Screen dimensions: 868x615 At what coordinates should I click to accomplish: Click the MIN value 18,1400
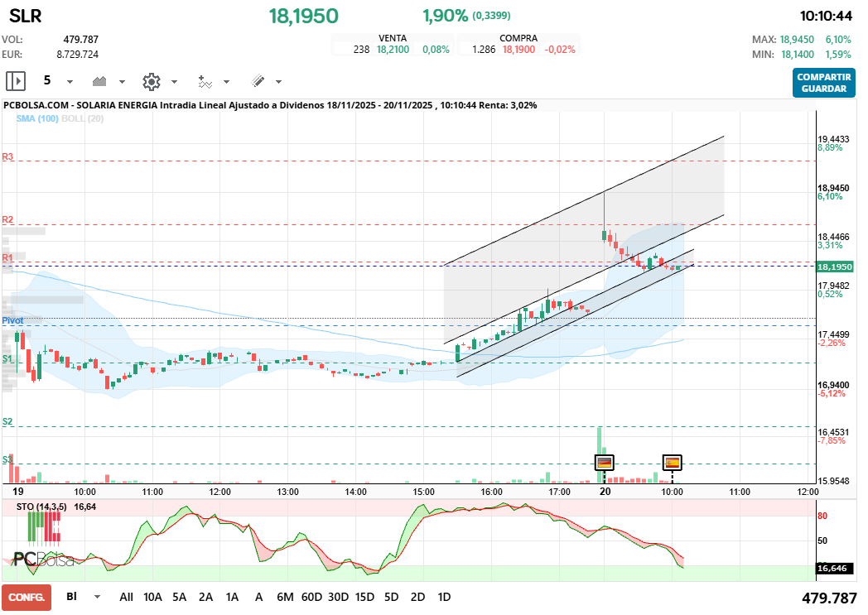pyautogui.click(x=797, y=55)
